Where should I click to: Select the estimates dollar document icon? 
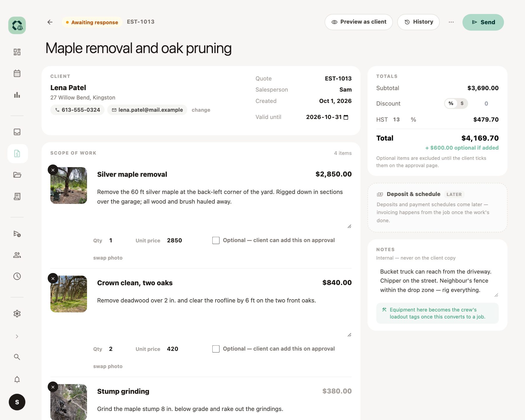pos(17,153)
